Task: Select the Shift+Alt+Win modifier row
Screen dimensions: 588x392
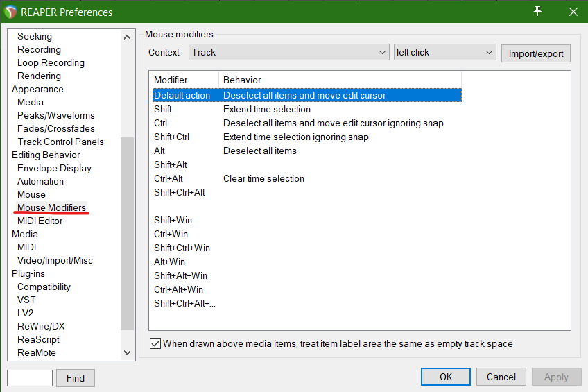Action: [x=306, y=275]
